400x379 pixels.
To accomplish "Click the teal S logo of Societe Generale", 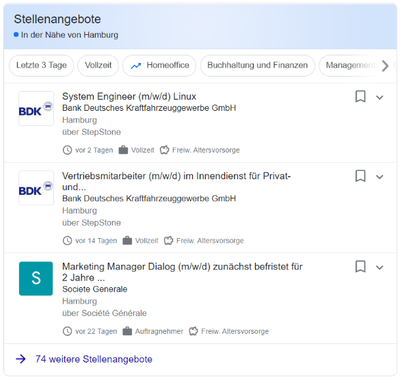I will (x=36, y=279).
